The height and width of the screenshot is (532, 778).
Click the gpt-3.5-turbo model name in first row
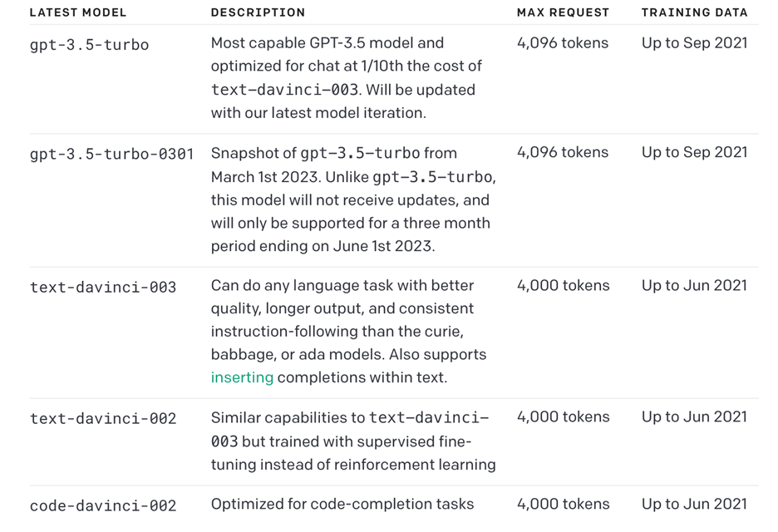tap(89, 44)
